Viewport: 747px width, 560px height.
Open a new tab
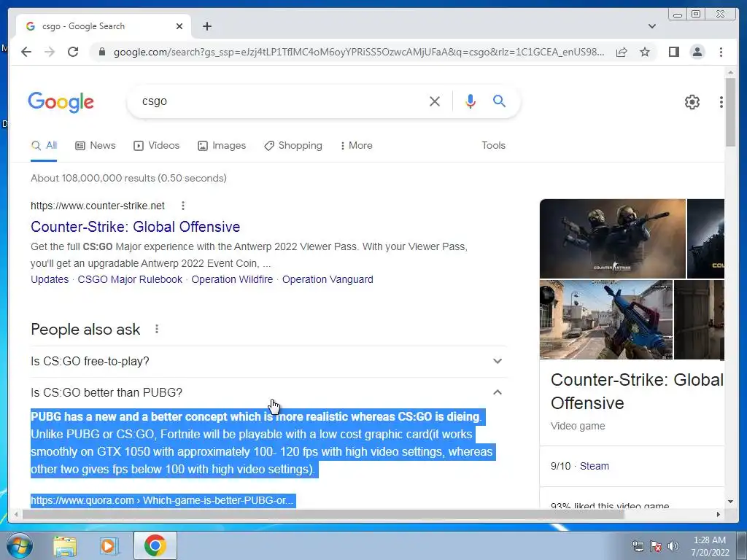[206, 26]
